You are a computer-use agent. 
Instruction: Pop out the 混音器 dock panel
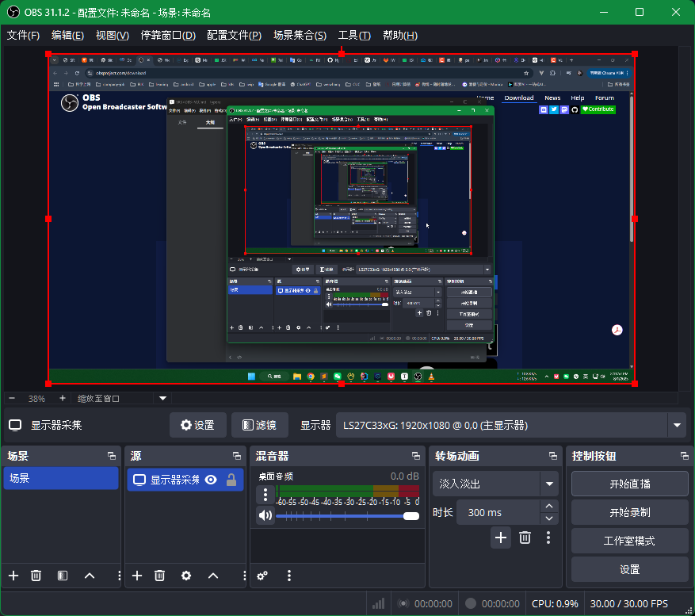tap(416, 456)
